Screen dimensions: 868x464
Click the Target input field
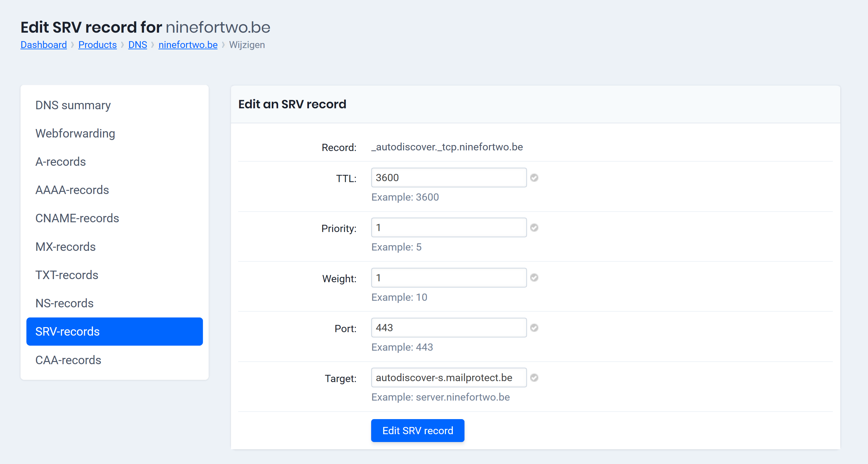click(448, 377)
